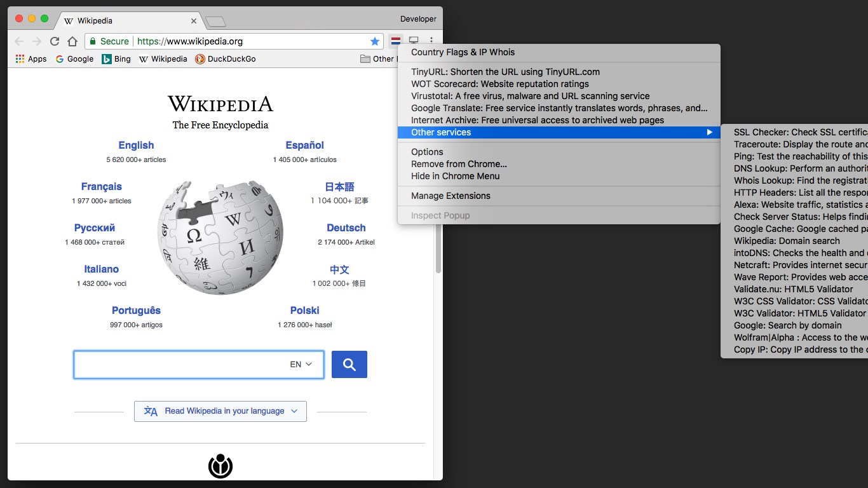Open the EN language selector in search box
The width and height of the screenshot is (868, 488).
tap(301, 364)
